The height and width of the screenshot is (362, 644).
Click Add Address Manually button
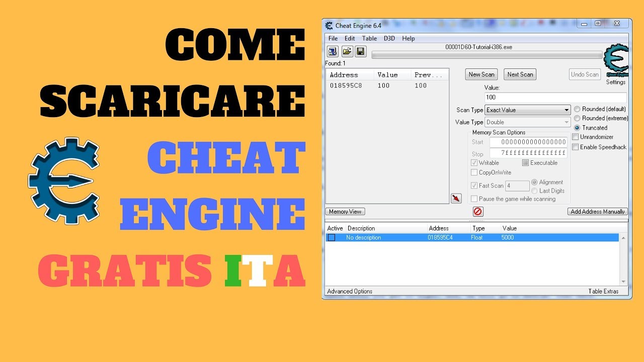coord(598,212)
